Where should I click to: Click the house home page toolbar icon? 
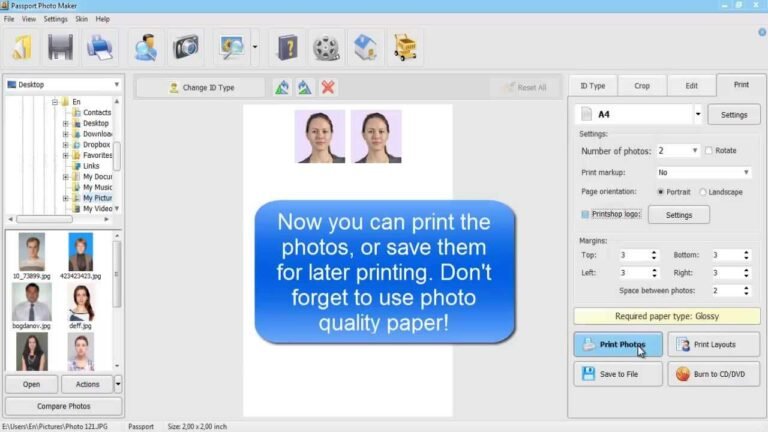[365, 48]
